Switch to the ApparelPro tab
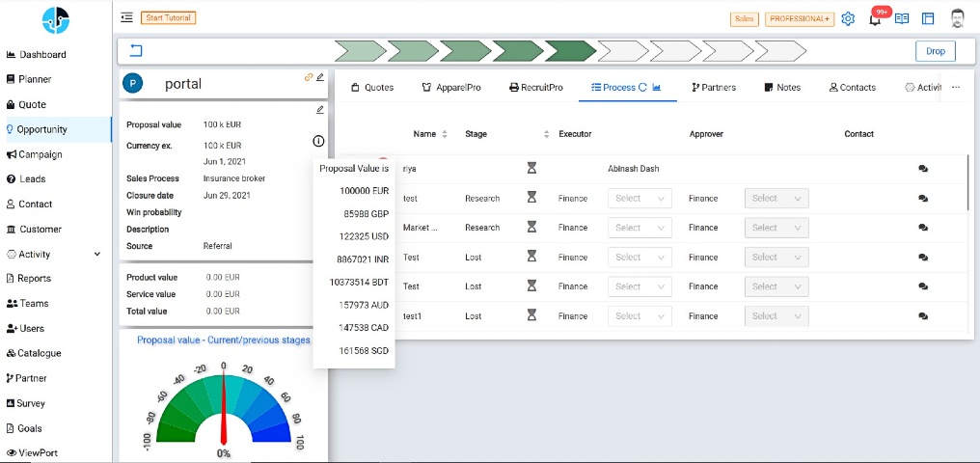This screenshot has height=463, width=980. point(451,88)
